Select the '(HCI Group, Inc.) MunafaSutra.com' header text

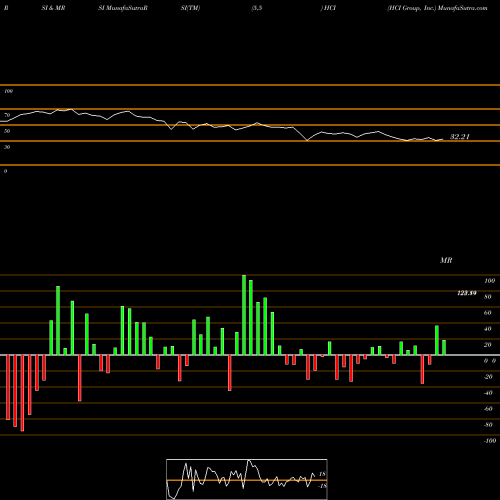pos(437,8)
